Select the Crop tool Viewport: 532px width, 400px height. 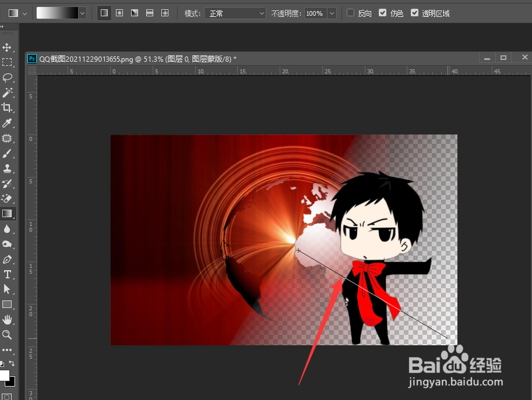(7, 108)
